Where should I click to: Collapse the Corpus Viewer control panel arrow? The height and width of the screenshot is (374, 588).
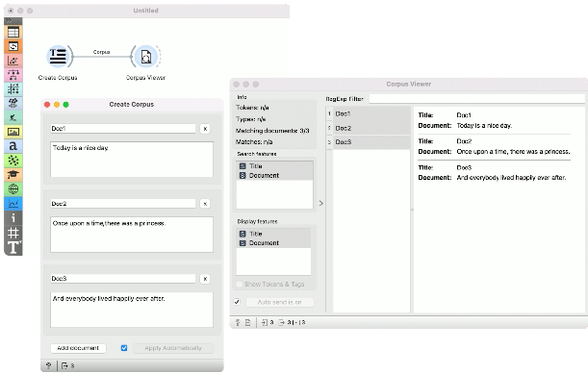click(x=321, y=203)
